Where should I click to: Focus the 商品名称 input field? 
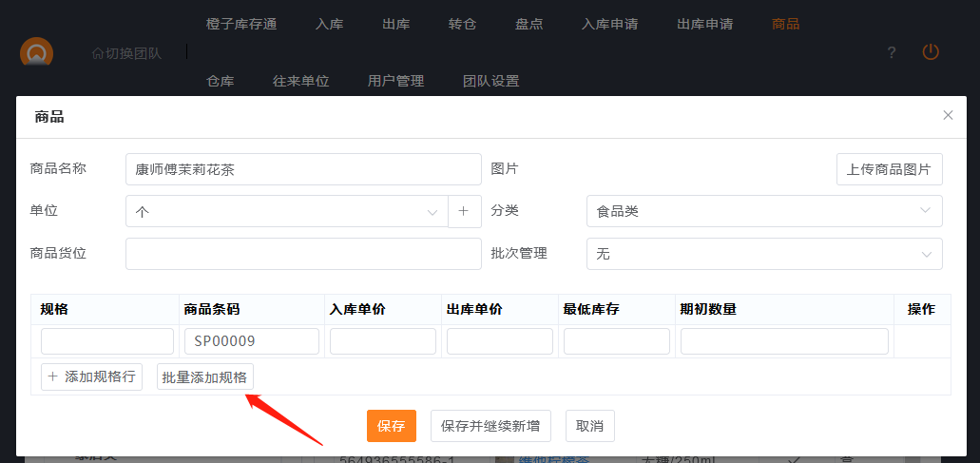tap(303, 169)
